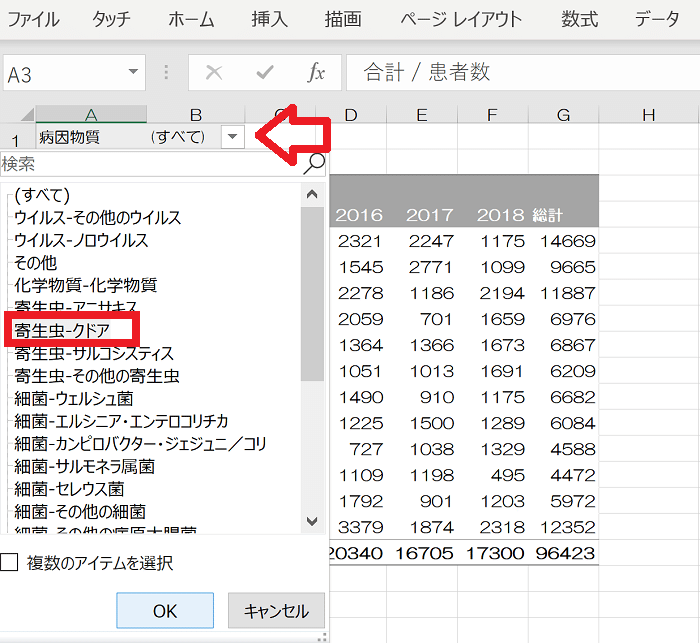Click the filter list scrollbar thumb

312,294
